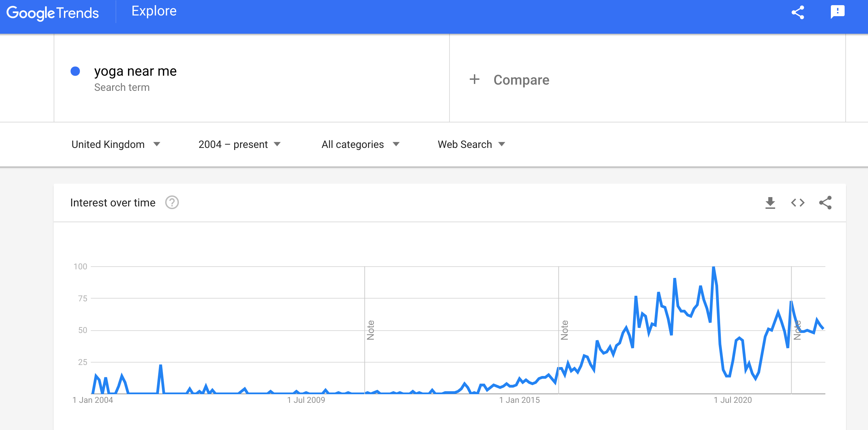868x430 pixels.
Task: Click the plus icon beside Compare
Action: (475, 79)
